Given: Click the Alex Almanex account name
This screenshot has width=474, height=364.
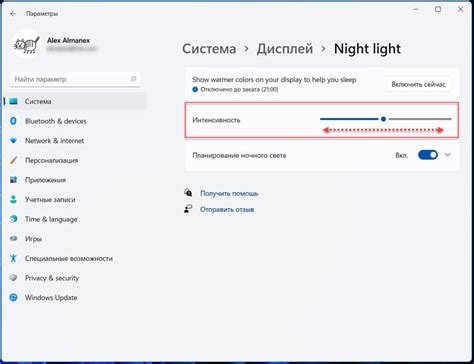Looking at the screenshot, I should click(x=68, y=40).
